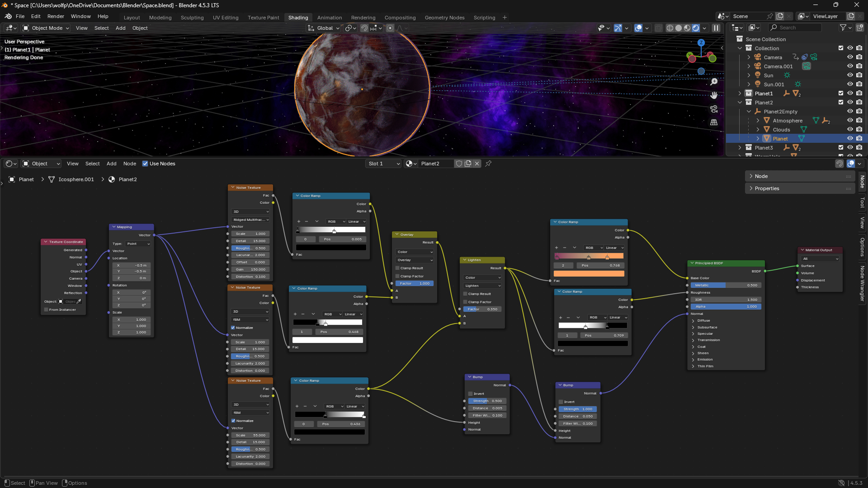
Task: Expand the Atmosphere tree item
Action: [x=758, y=121]
